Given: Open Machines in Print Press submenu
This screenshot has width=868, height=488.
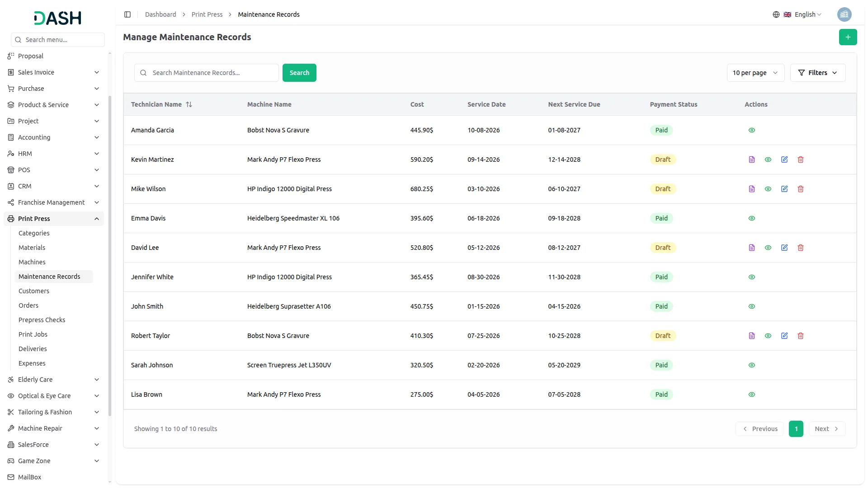Looking at the screenshot, I should click(x=32, y=262).
